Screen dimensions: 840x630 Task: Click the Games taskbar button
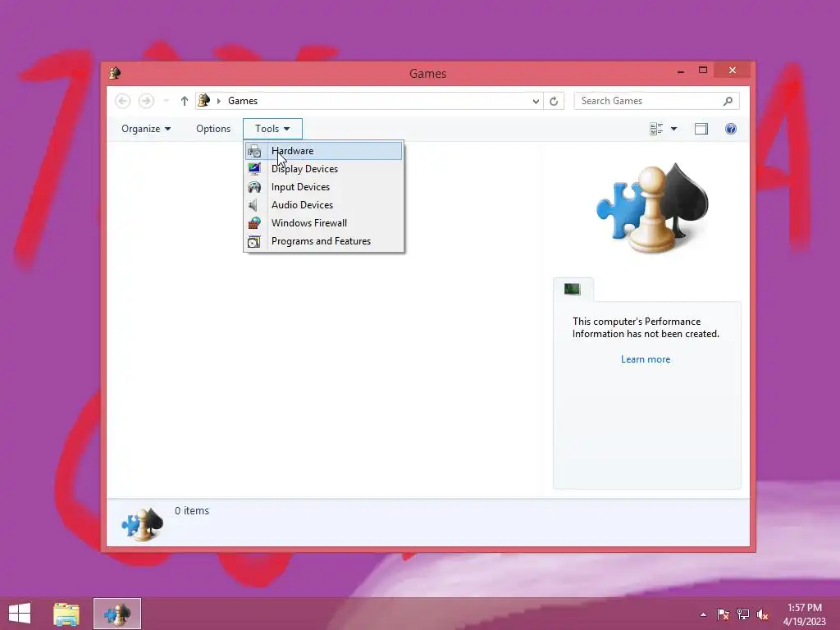pos(117,614)
